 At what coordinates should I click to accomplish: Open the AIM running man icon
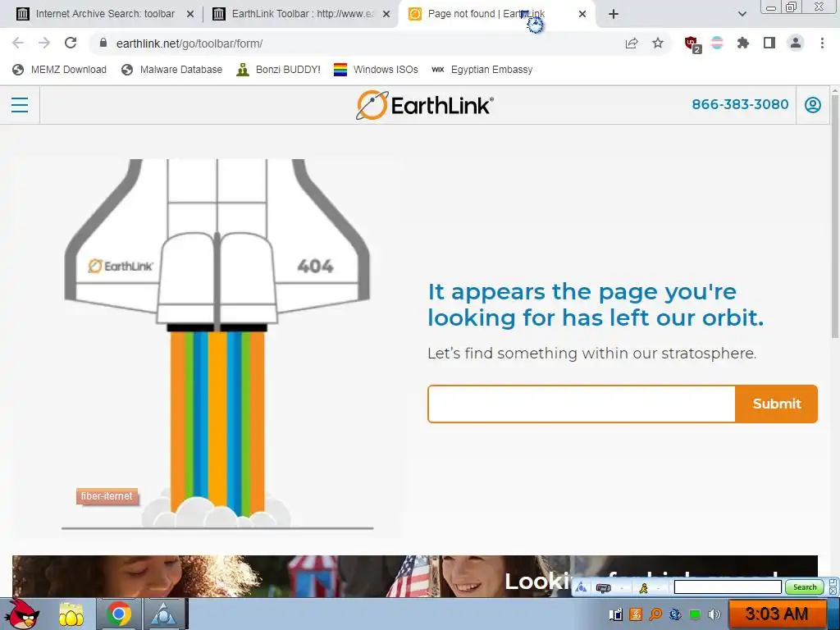(643, 588)
